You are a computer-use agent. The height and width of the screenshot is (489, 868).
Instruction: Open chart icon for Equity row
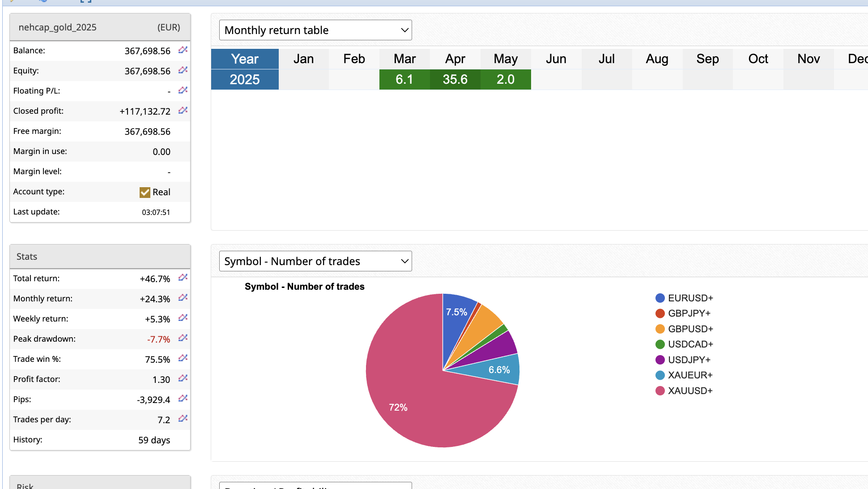tap(183, 70)
